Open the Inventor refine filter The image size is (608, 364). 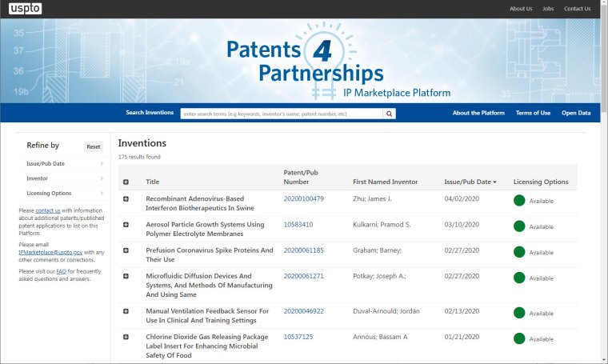[64, 178]
